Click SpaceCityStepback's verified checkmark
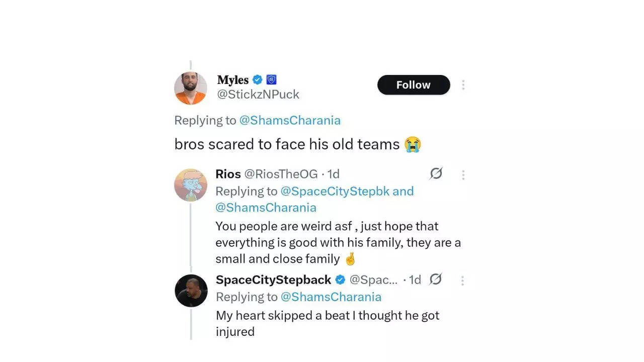The height and width of the screenshot is (362, 644). click(x=340, y=280)
